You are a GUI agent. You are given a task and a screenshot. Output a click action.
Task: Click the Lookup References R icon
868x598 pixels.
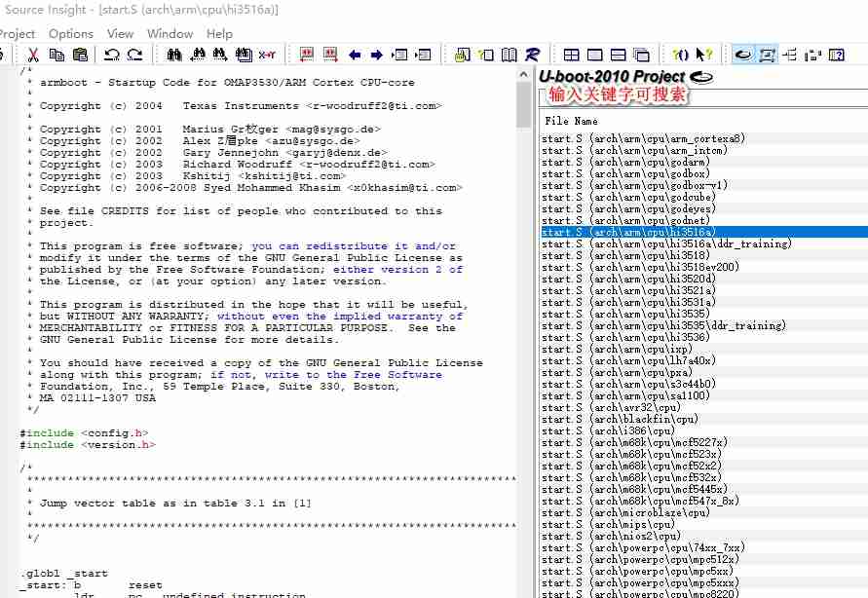point(532,55)
